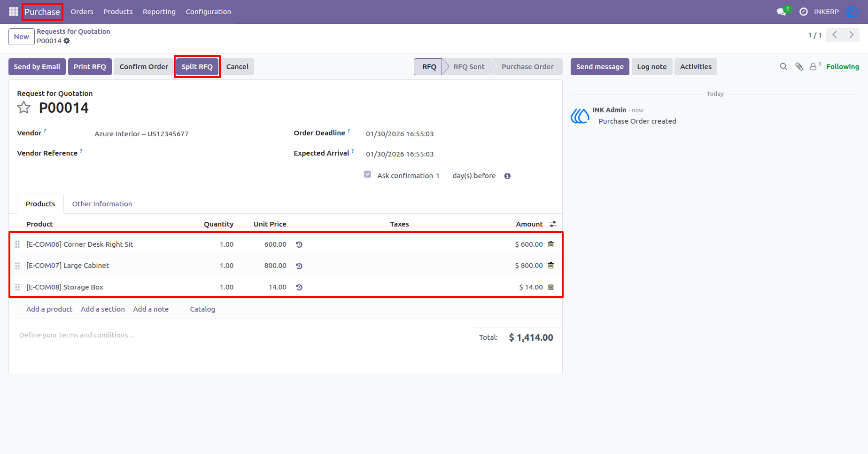This screenshot has width=868, height=454.
Task: Show followers list icon
Action: click(x=815, y=66)
